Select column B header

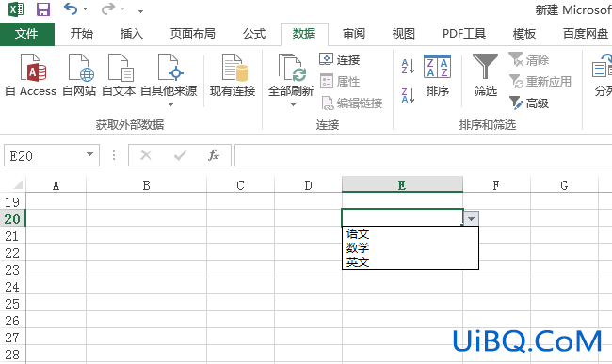tap(146, 185)
